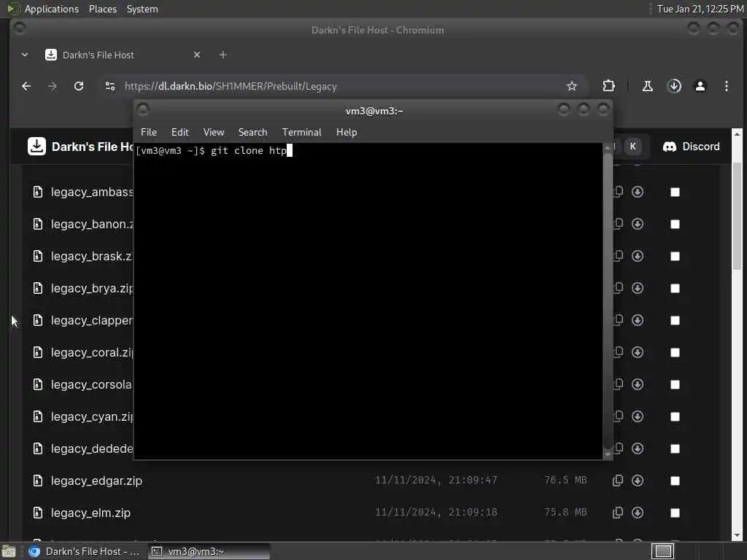This screenshot has height=560, width=747.
Task: Download legacy_edgar.zip with download icon
Action: (638, 481)
